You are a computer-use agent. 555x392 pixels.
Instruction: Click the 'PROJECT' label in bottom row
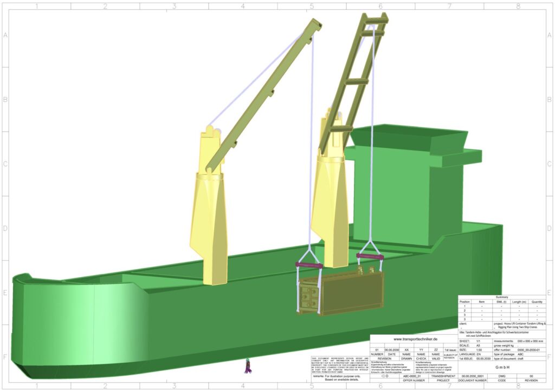(443, 380)
